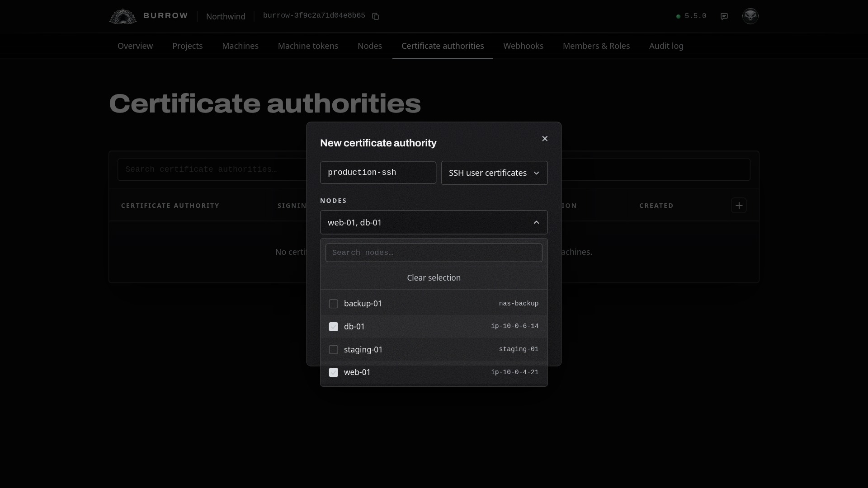Open the user avatar menu

[750, 16]
